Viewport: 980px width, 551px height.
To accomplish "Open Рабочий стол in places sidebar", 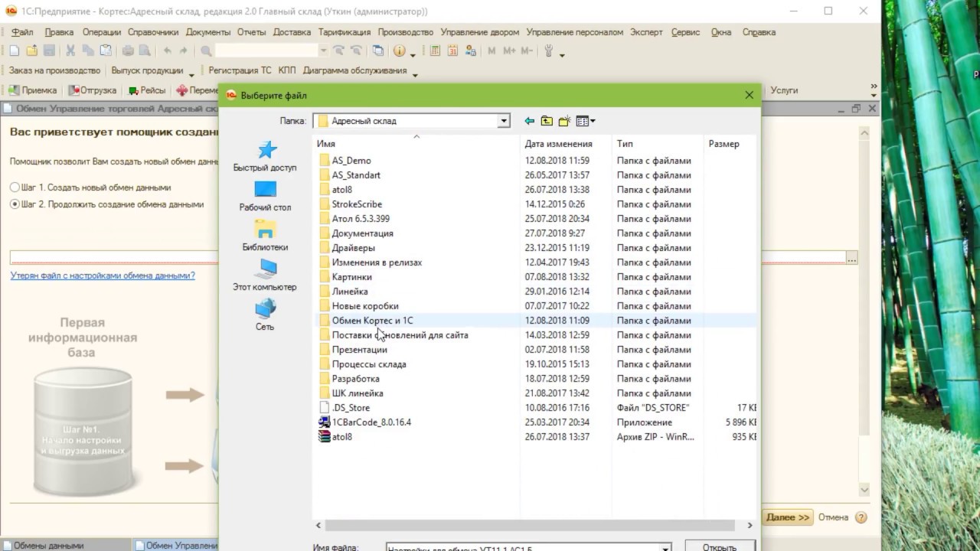I will click(265, 196).
